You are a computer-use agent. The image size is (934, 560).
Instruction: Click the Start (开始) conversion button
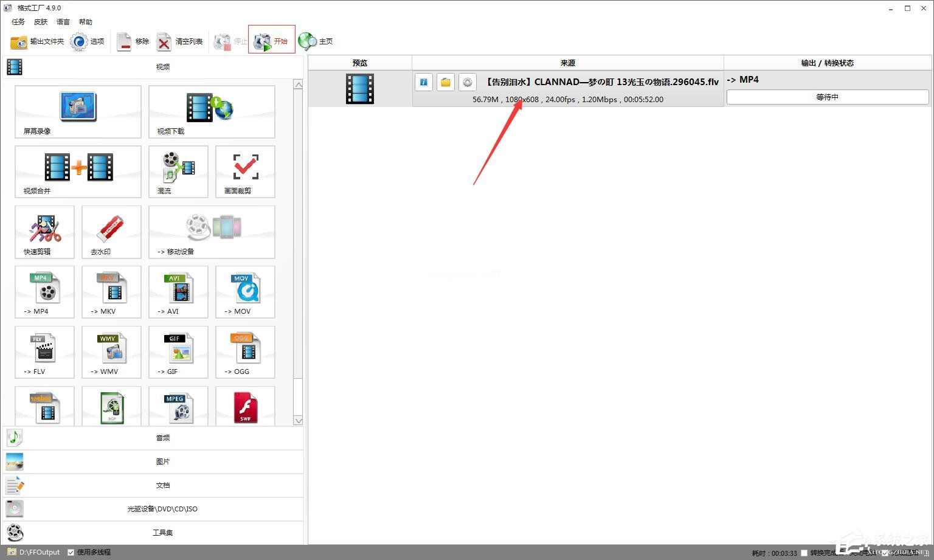click(x=271, y=41)
